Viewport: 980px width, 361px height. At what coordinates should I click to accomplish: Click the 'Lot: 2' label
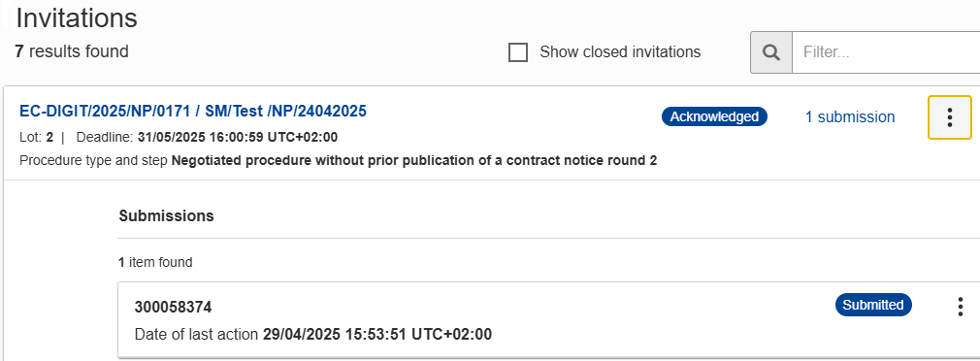click(x=36, y=137)
